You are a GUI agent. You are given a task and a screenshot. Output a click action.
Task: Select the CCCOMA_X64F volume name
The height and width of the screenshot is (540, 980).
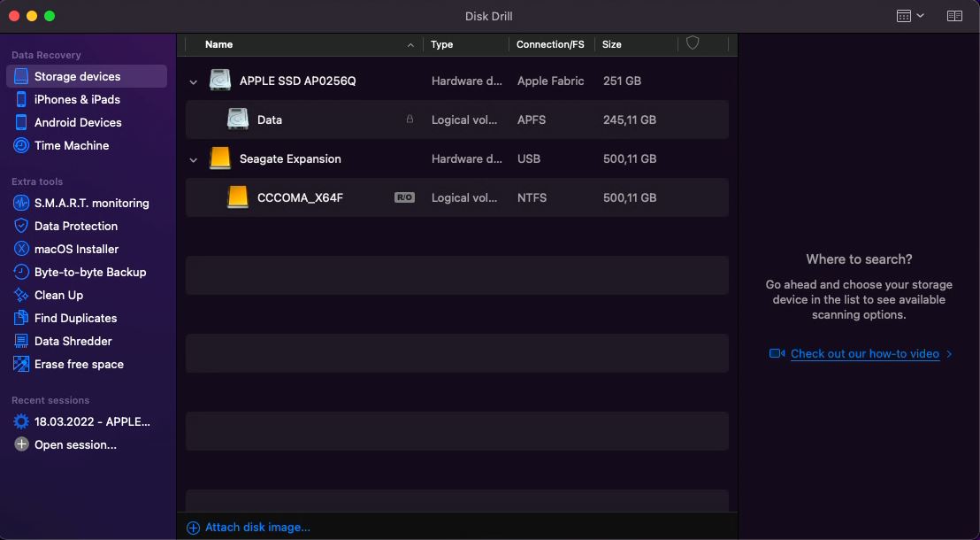point(300,197)
